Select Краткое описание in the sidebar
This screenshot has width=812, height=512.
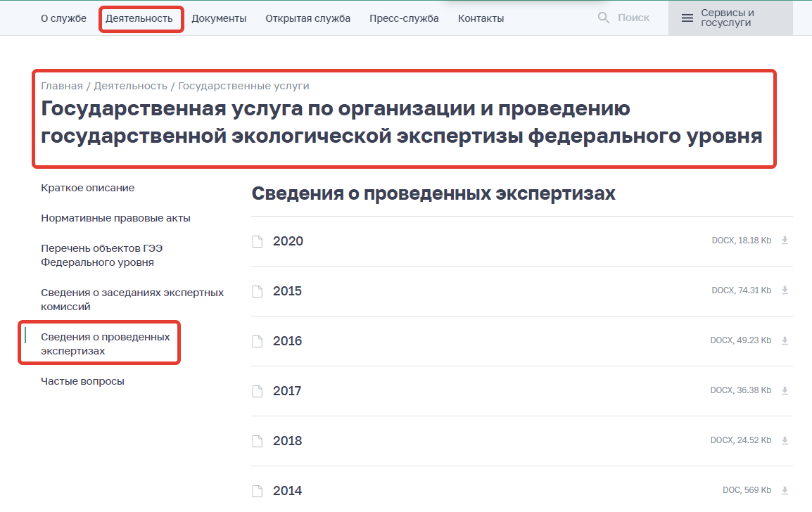pyautogui.click(x=88, y=188)
